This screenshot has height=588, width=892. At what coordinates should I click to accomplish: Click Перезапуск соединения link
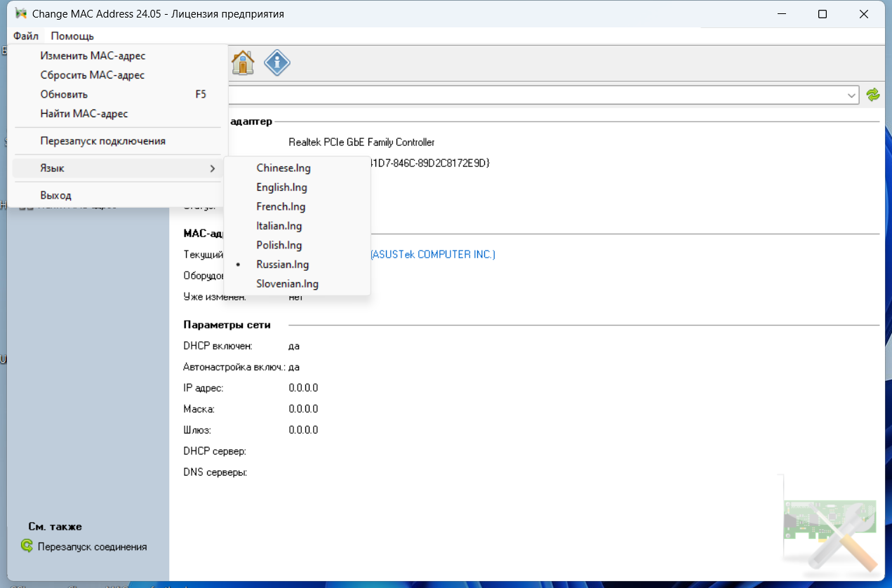(93, 547)
